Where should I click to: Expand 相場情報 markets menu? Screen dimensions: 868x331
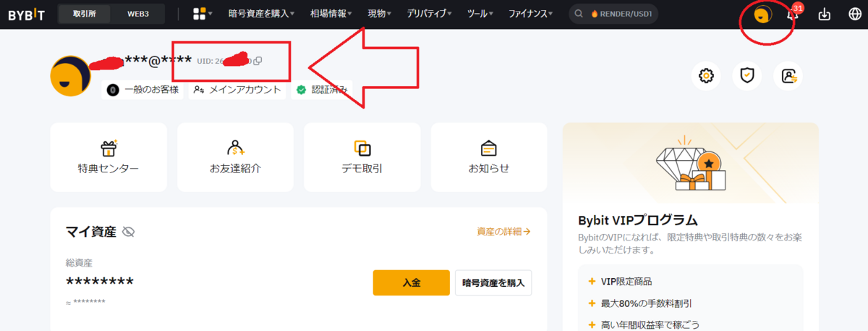point(331,14)
